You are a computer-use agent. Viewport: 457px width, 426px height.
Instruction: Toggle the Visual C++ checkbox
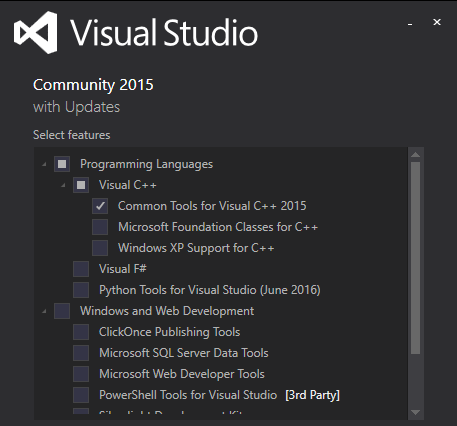(x=81, y=185)
